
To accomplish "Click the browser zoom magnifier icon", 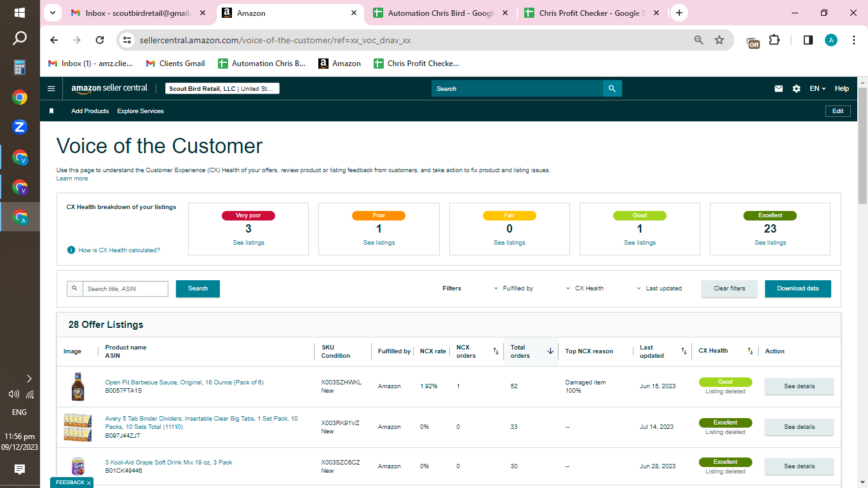I will [699, 40].
